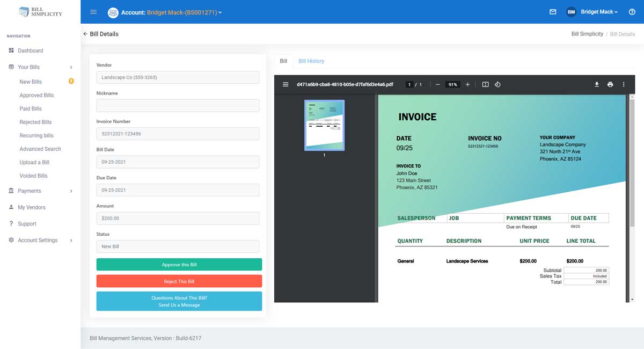644x349 pixels.
Task: Open the PDF viewer more actions menu
Action: click(x=624, y=84)
